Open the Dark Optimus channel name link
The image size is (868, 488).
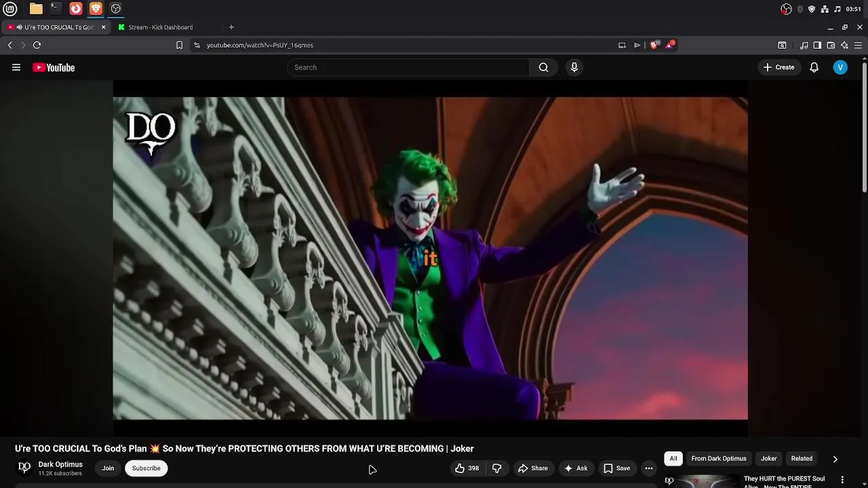click(x=60, y=464)
